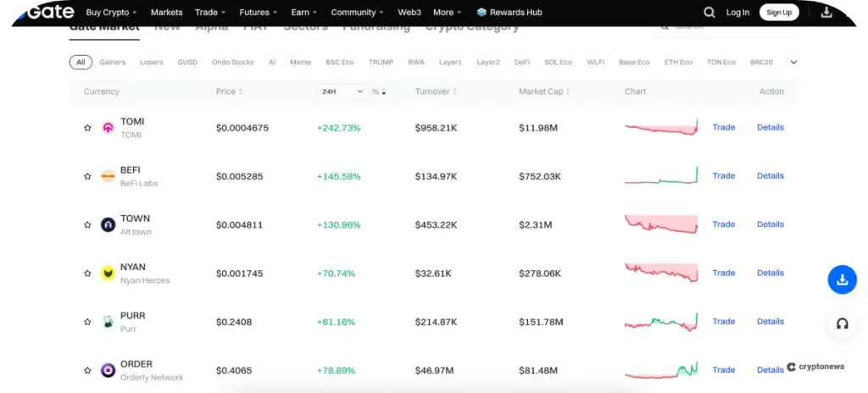
Task: Click the TOMI price chart sparkline
Action: (x=661, y=127)
